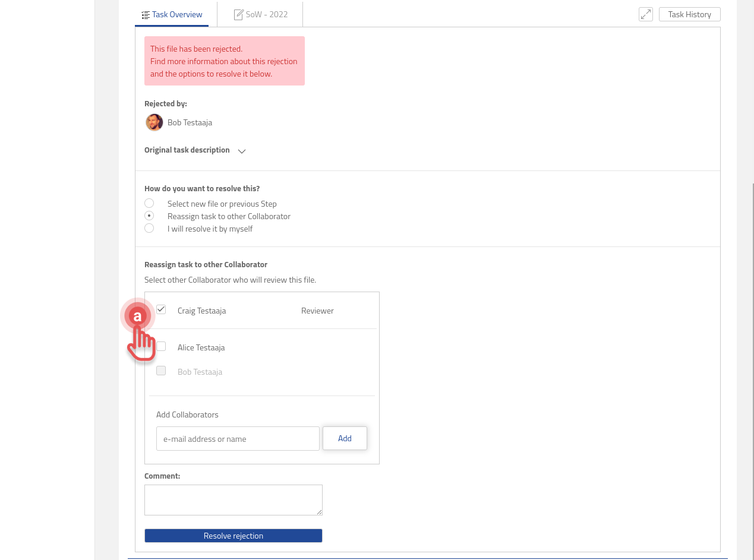This screenshot has height=560, width=754.
Task: Switch to the SoW - 2022 tab
Action: [266, 14]
